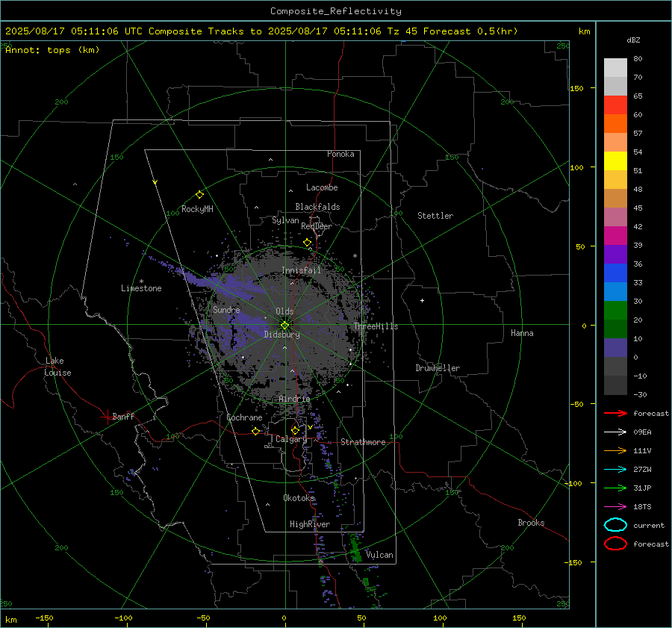Image resolution: width=672 pixels, height=628 pixels.
Task: Click the Vulcan city label
Action: (379, 555)
